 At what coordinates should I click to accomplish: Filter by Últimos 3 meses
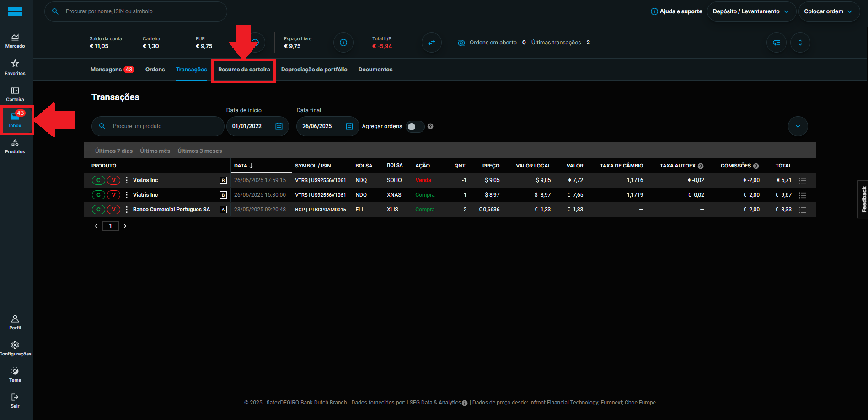pos(200,151)
